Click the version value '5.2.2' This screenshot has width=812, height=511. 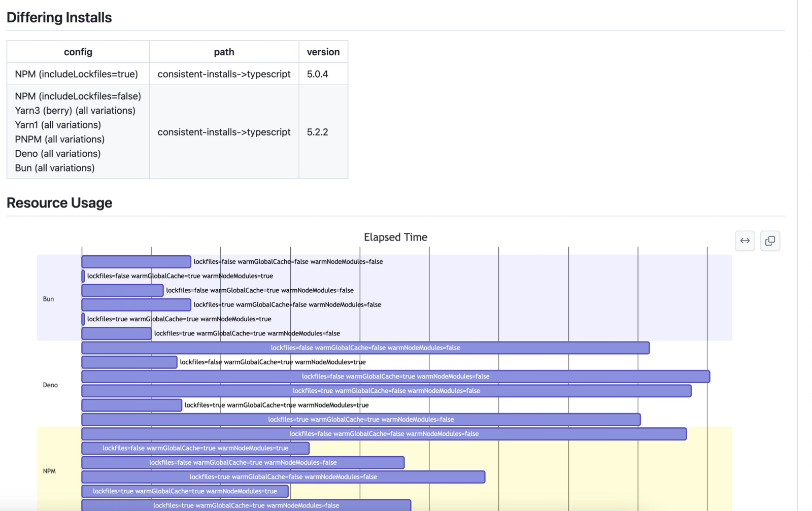pos(317,132)
